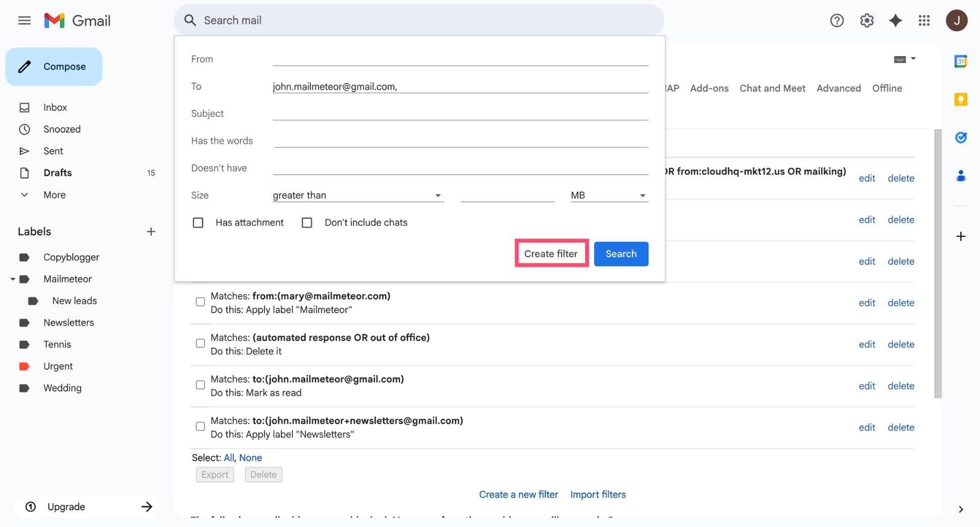Enable the Has attachment checkbox
The width and height of the screenshot is (980, 527).
[198, 222]
